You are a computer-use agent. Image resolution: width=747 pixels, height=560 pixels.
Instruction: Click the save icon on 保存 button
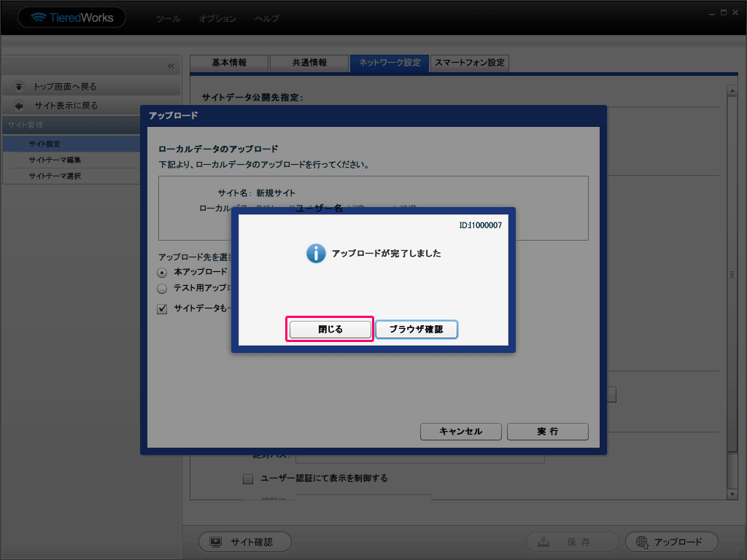(544, 542)
